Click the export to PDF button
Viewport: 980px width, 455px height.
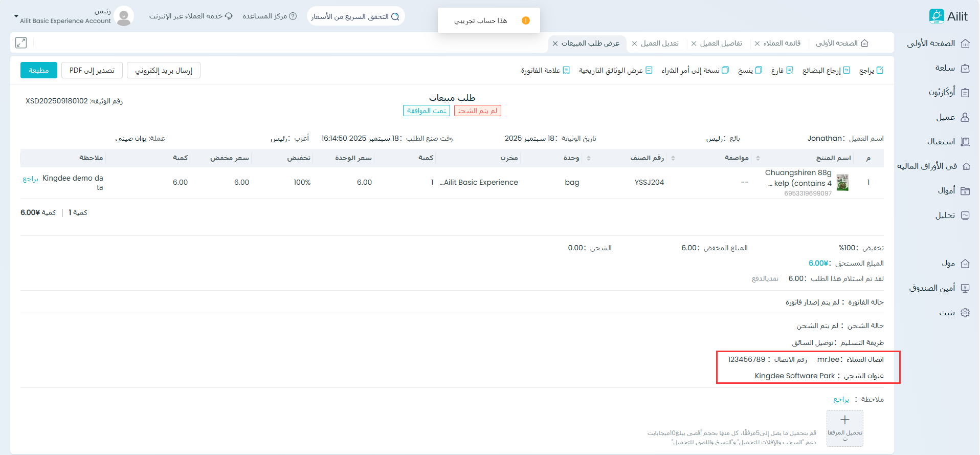tap(92, 70)
